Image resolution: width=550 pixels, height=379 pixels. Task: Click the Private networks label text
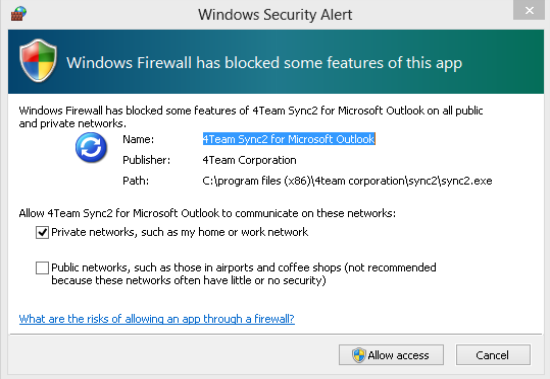180,232
